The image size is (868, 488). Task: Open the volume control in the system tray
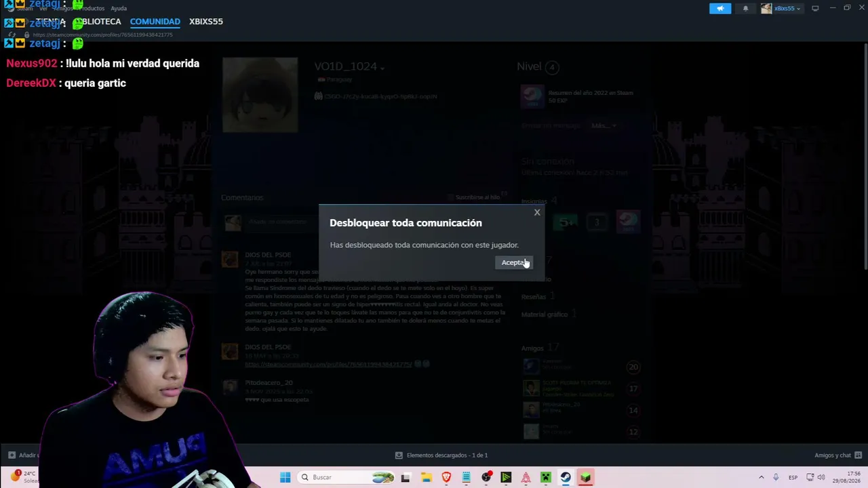[x=821, y=477]
